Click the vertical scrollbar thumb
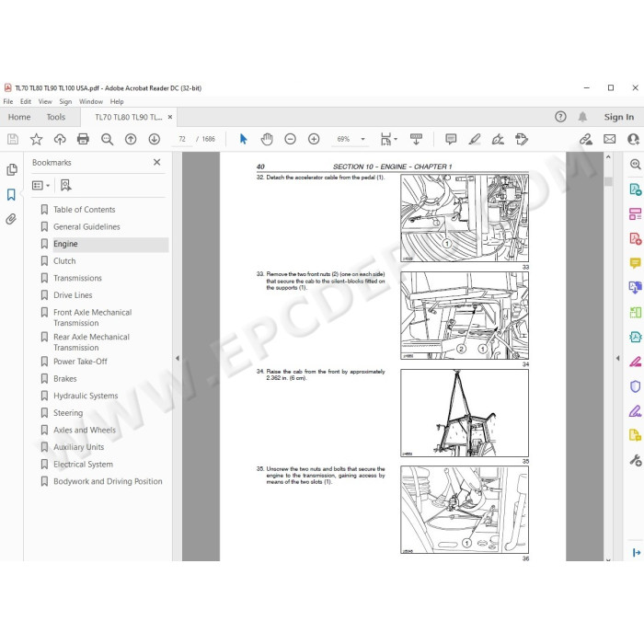Screen dimensions: 644x644 608,181
